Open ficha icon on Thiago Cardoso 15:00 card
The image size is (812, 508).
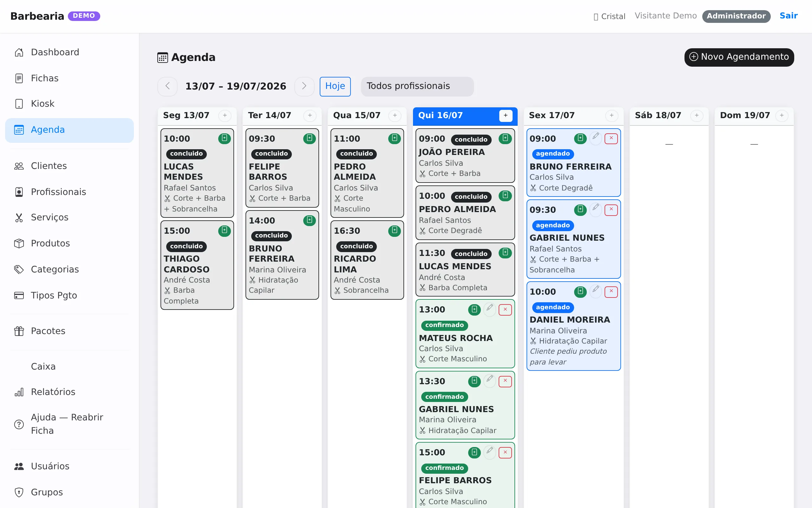(224, 231)
